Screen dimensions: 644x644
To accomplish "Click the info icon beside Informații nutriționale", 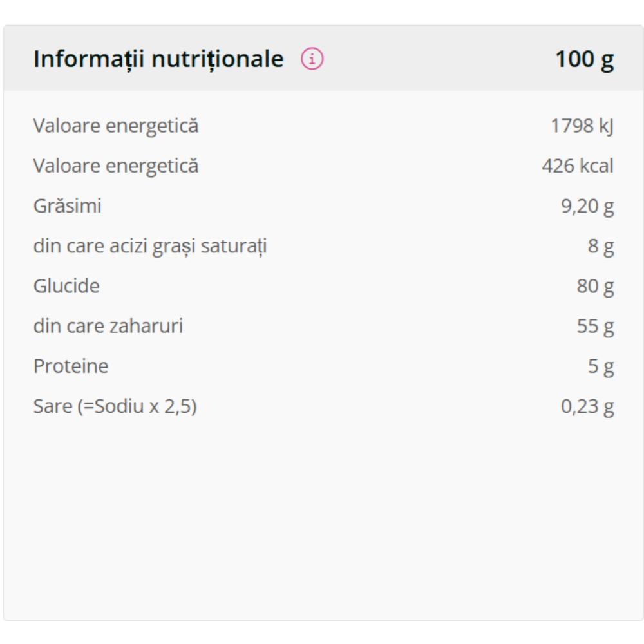I will (313, 60).
